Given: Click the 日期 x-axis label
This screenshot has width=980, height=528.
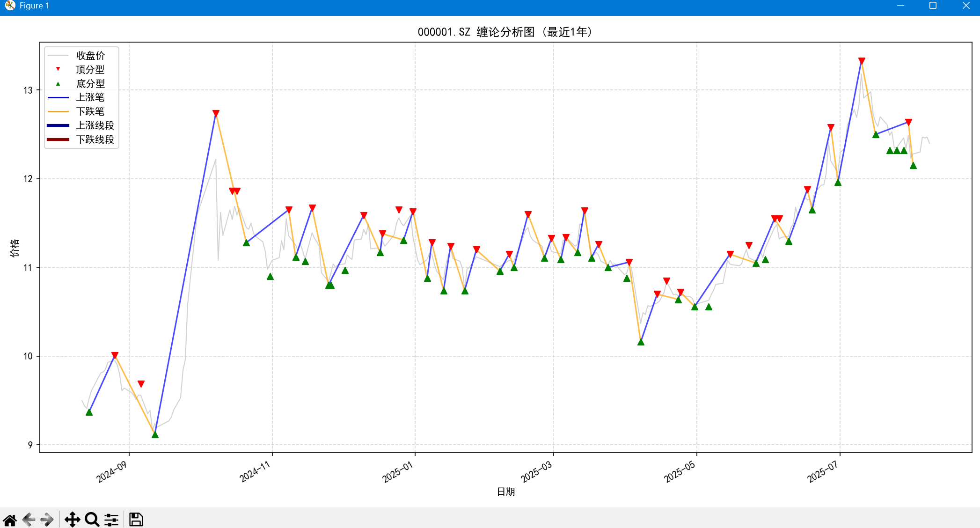Looking at the screenshot, I should point(505,491).
